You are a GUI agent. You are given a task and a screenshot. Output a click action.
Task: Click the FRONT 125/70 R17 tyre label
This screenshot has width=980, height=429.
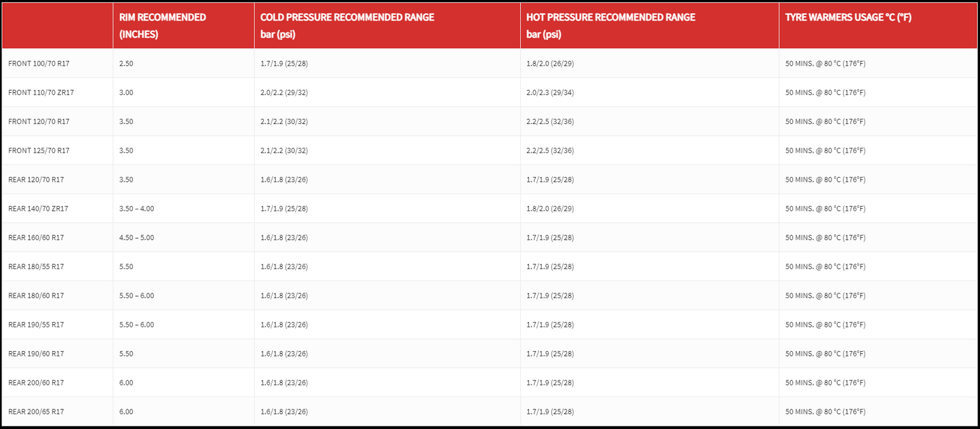coord(39,151)
